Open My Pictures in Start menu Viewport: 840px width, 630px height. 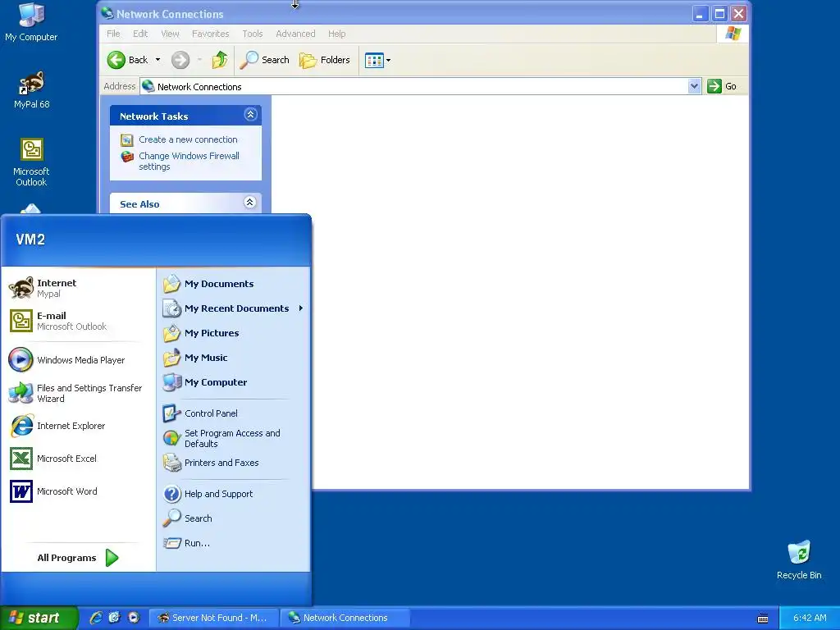click(233, 333)
